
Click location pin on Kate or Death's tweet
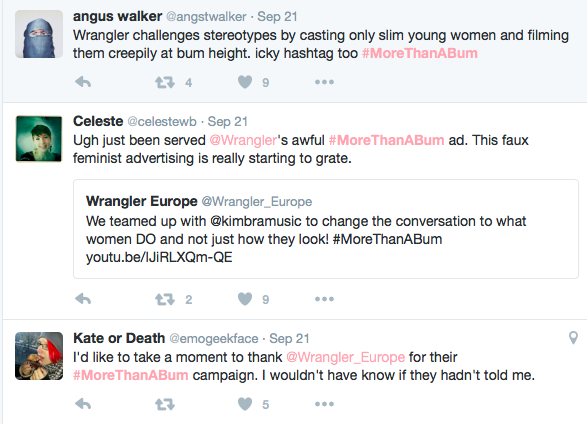tap(573, 338)
